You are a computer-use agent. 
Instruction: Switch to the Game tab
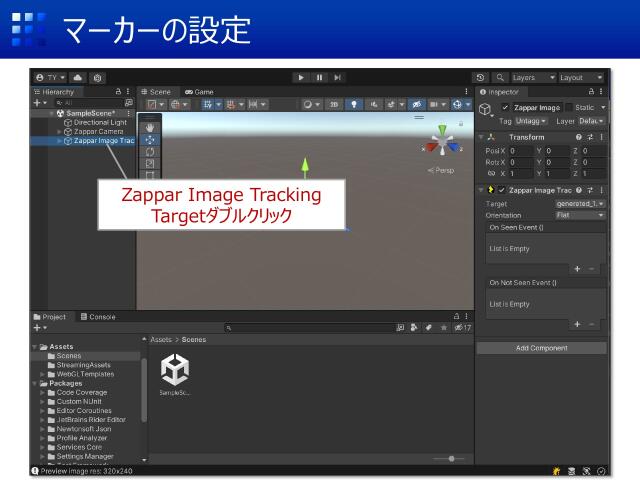tap(198, 91)
